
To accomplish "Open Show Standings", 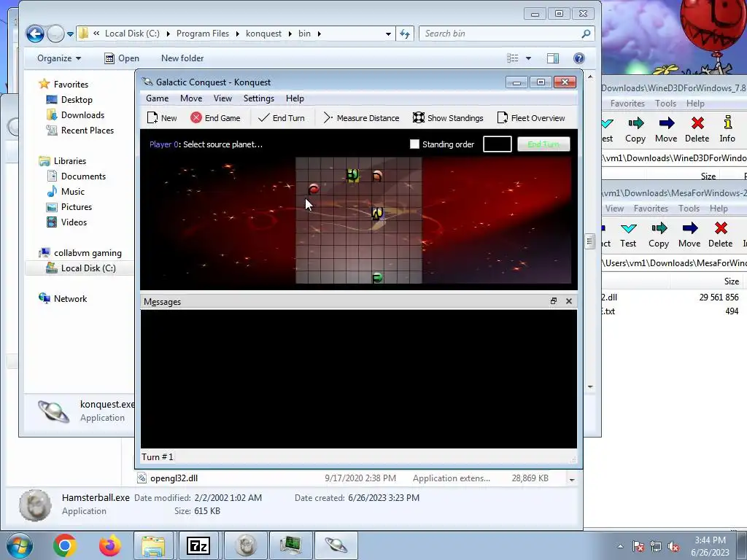I will (448, 118).
